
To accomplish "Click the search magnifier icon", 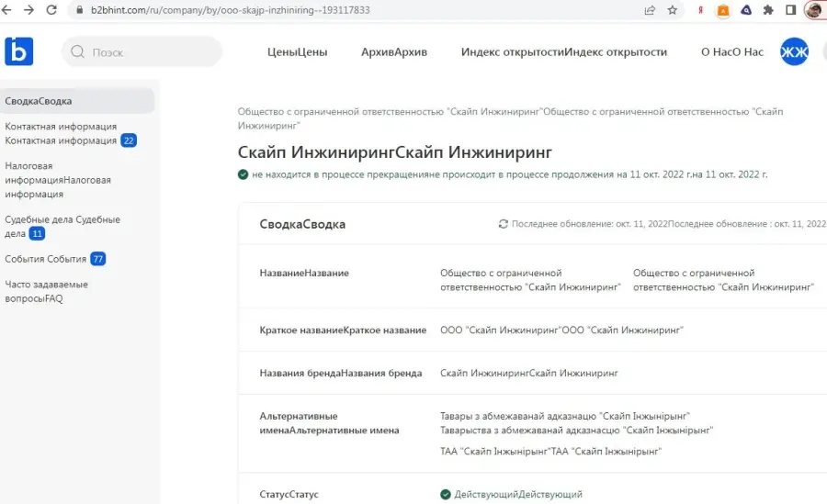I will pos(77,51).
